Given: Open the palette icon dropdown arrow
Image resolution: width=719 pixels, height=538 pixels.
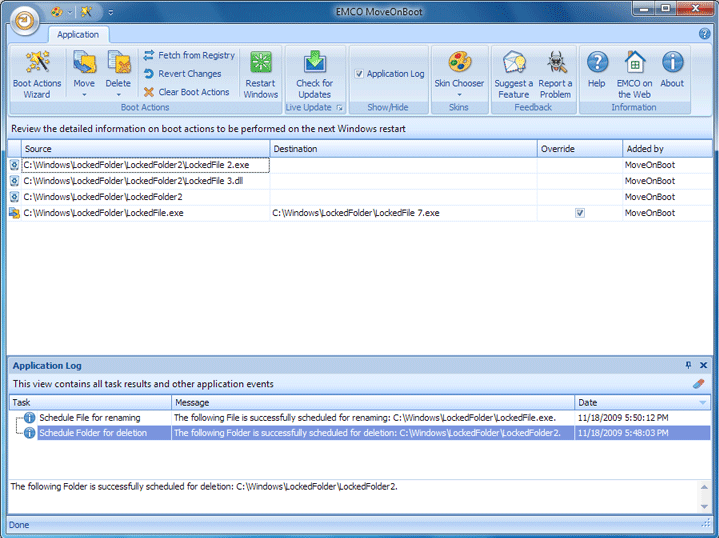Looking at the screenshot, I should pyautogui.click(x=70, y=12).
